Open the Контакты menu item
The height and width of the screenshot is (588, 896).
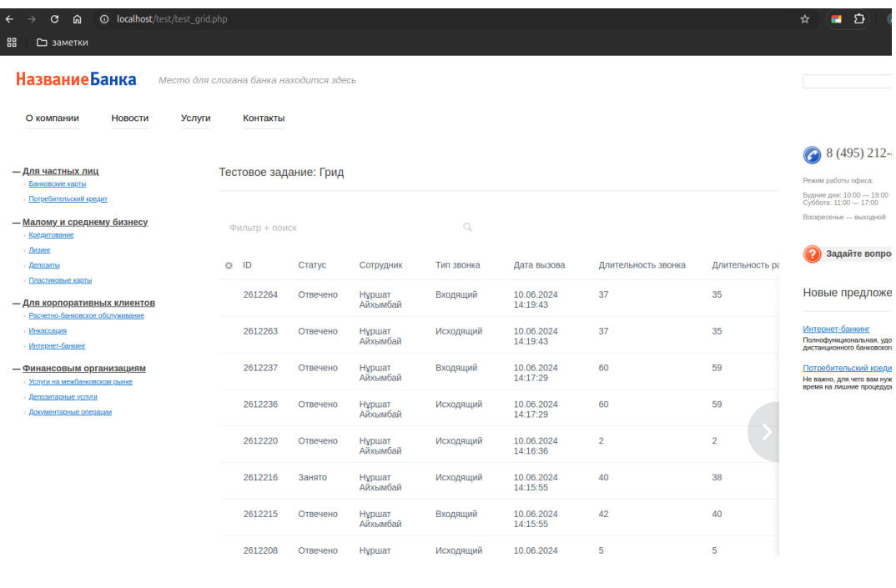click(x=264, y=118)
